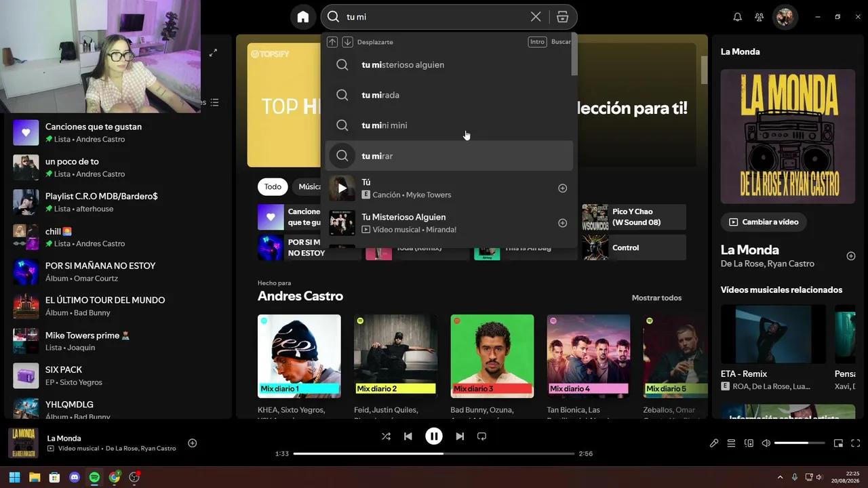Open 'Andres Castro' made-for-you heading
Image resolution: width=868 pixels, height=488 pixels.
point(300,296)
